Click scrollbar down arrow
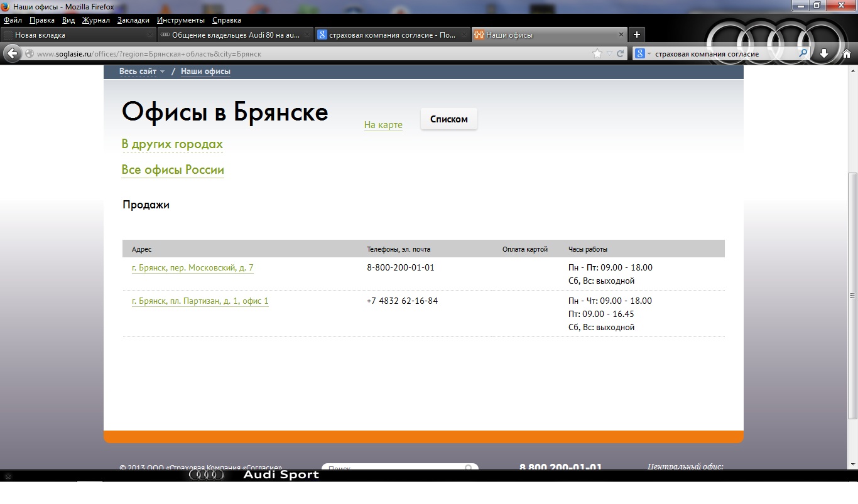 (852, 464)
